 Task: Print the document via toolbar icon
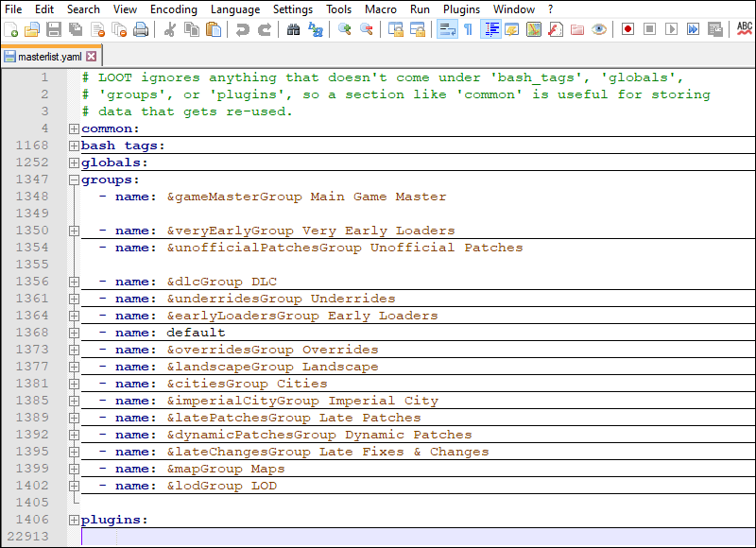tap(140, 29)
